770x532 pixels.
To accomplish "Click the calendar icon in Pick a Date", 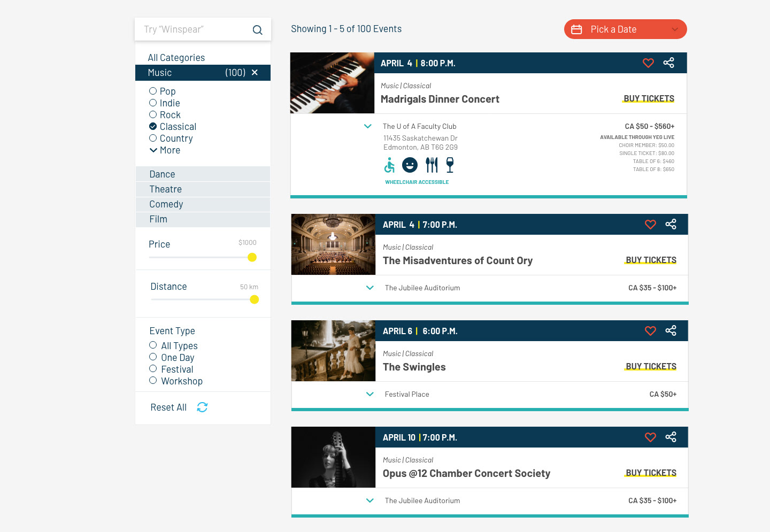I will (576, 29).
